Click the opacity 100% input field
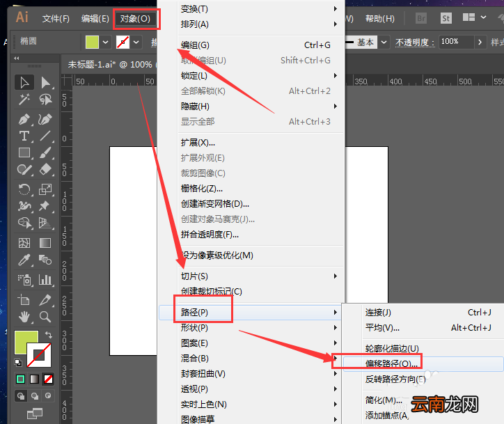 pos(456,42)
